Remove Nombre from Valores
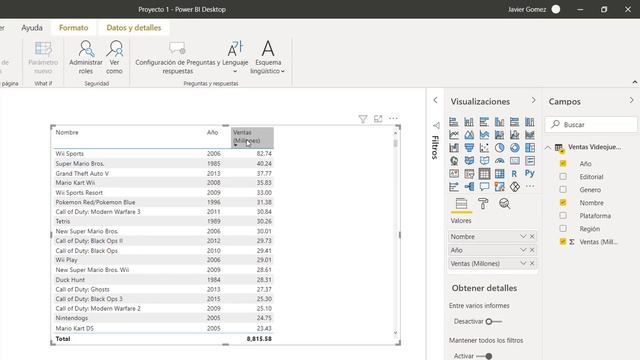This screenshot has width=640, height=360. (x=532, y=237)
